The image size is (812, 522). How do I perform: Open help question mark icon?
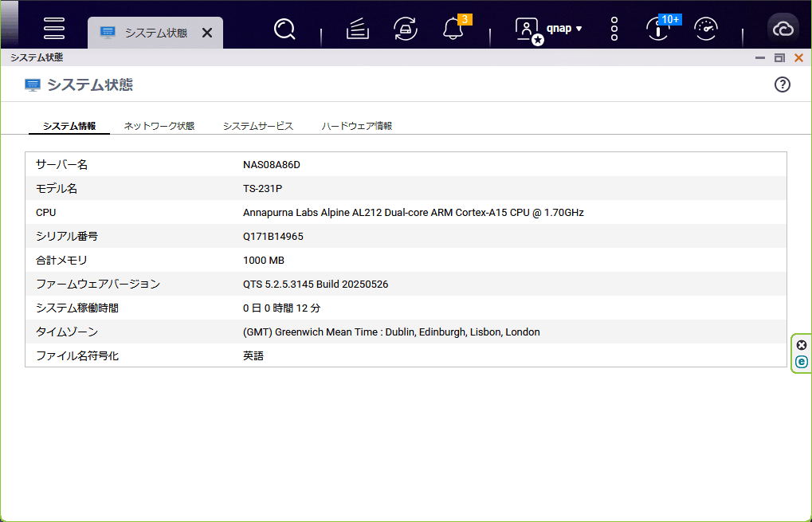pos(783,84)
